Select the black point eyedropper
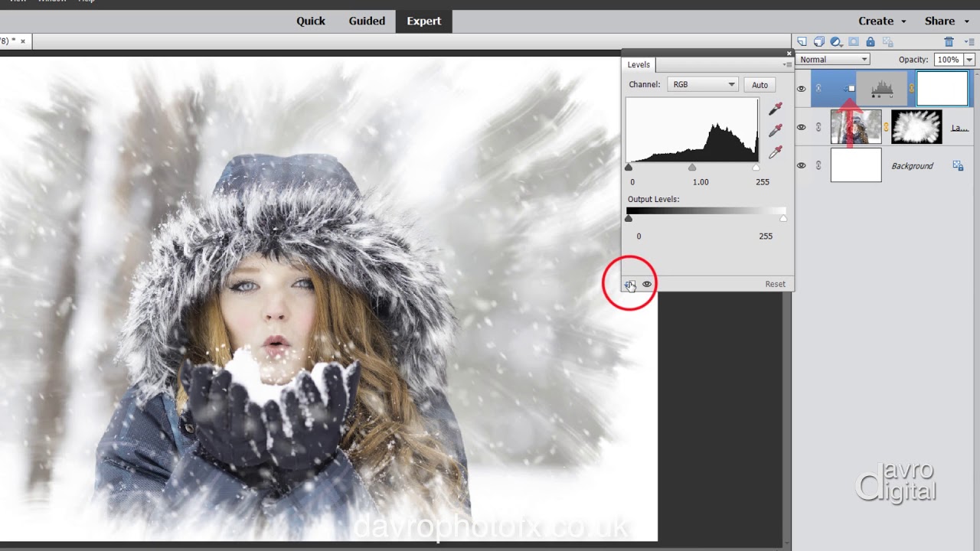Screen dimensions: 980x551 (776, 109)
